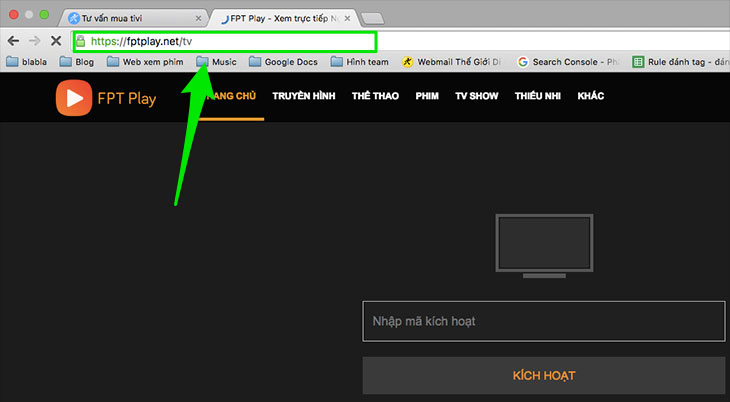Switch to the Tư vấn mua tivi tab
The width and height of the screenshot is (730, 402).
130,18
